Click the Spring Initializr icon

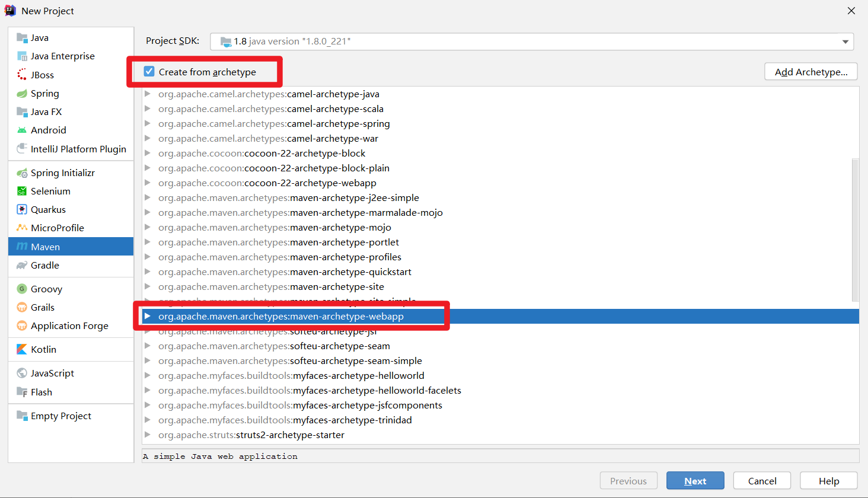[x=22, y=173]
